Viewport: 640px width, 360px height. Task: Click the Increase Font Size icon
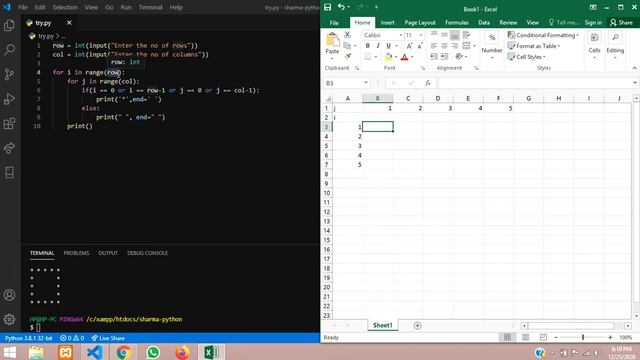[x=409, y=46]
